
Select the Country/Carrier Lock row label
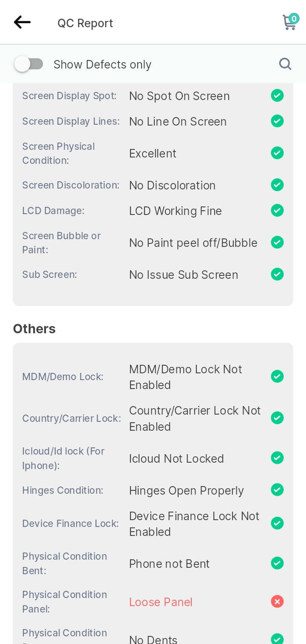(x=71, y=418)
